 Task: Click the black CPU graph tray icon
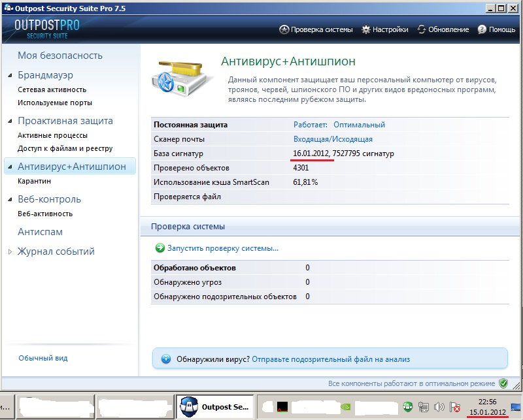pyautogui.click(x=282, y=407)
